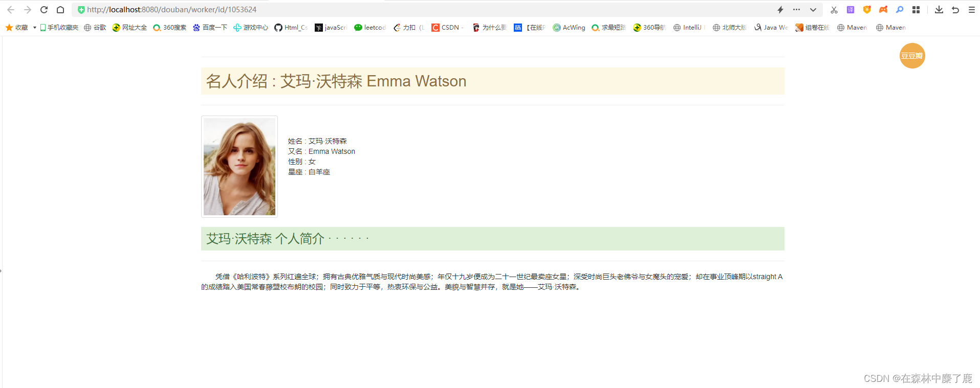Viewport: 980px width, 388px height.
Task: Open the AcWing bookmark
Action: (569, 28)
